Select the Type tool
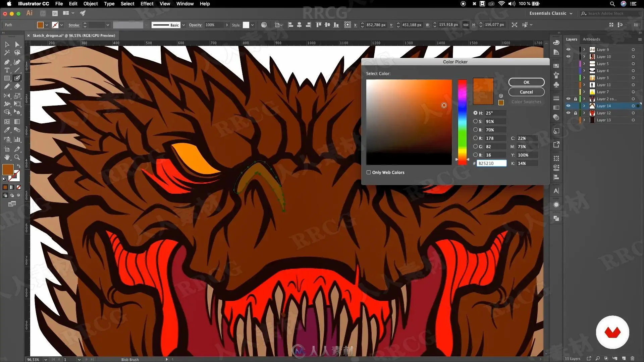 7,70
